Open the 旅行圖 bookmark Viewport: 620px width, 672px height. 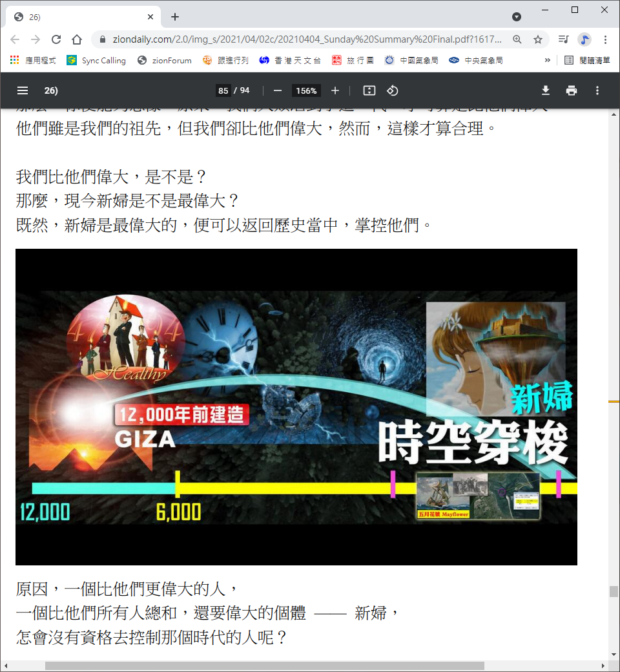(353, 61)
